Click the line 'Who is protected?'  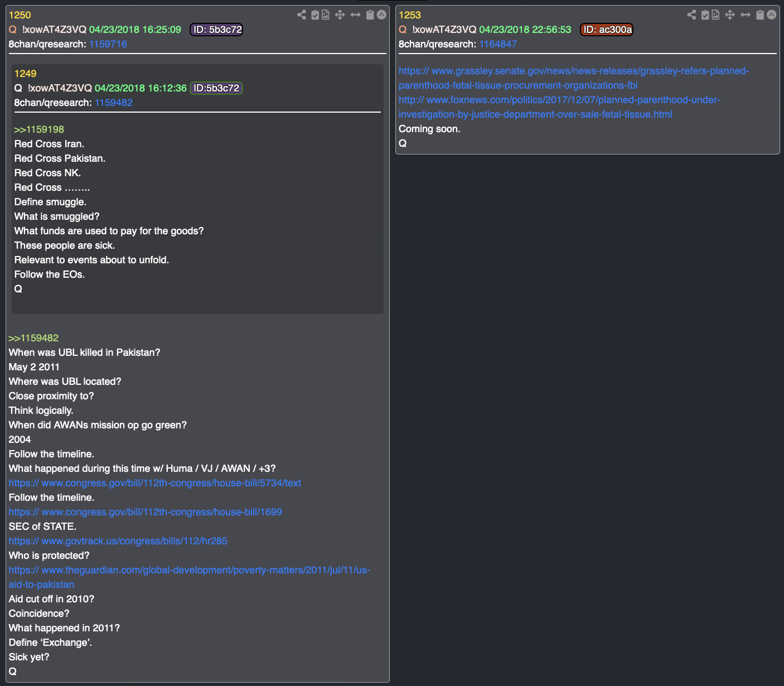[49, 555]
